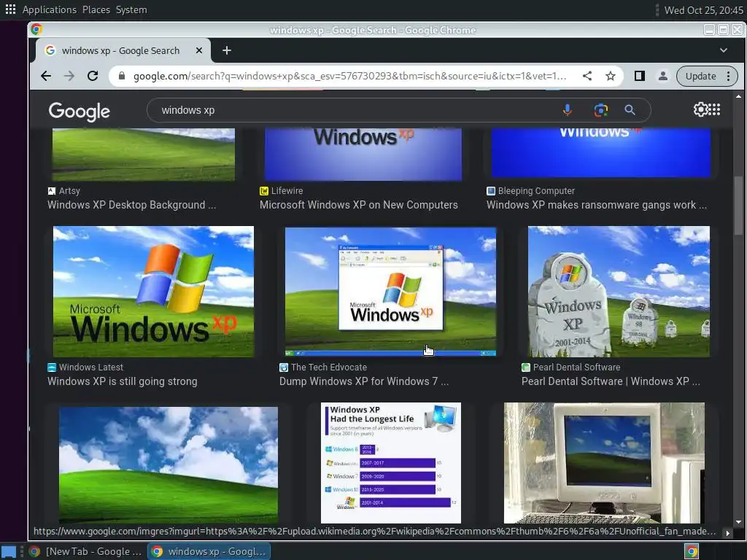Switch to windows xp - Googl... taskbar window
Screen dimensions: 747x560
pyautogui.click(x=209, y=551)
